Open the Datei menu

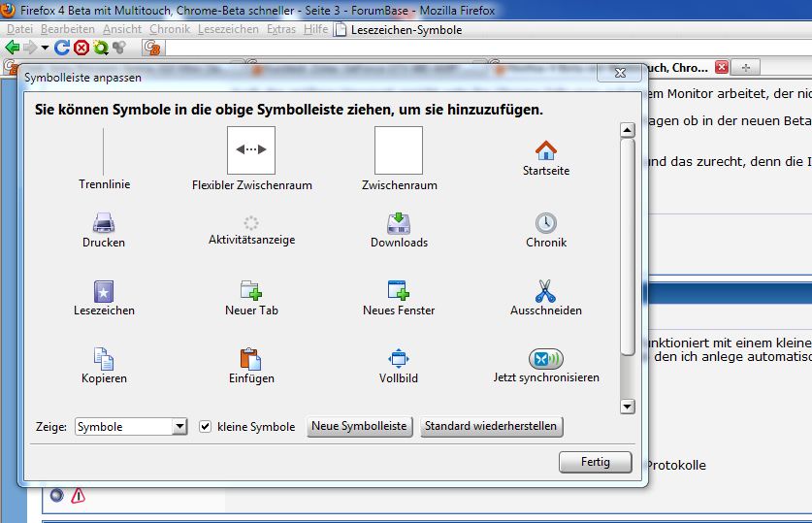[19, 29]
